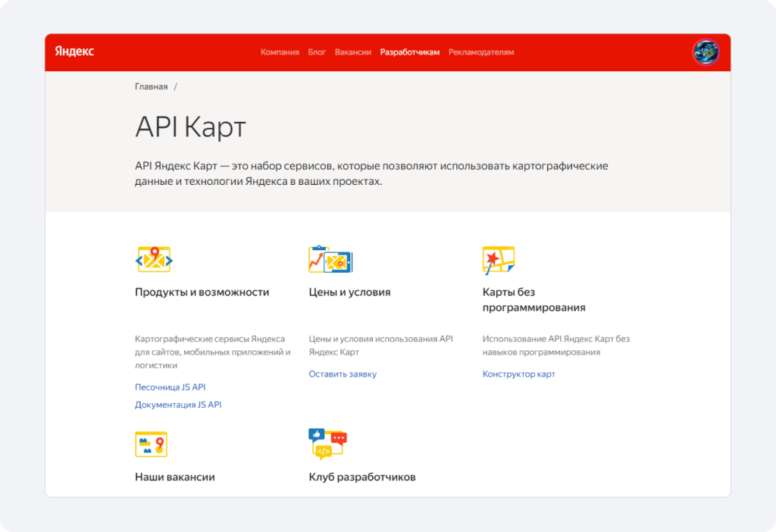Open the Блог menu item
776x532 pixels.
tap(317, 52)
